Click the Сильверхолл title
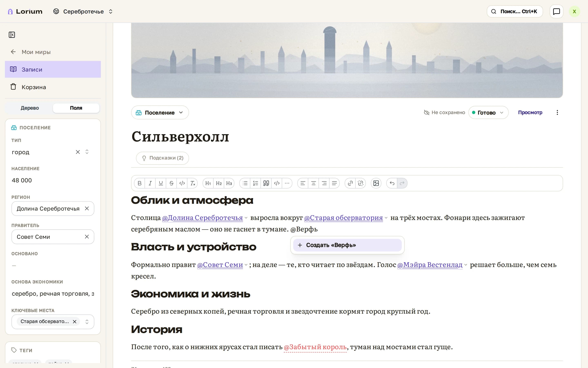Image resolution: width=588 pixels, height=368 pixels. [180, 137]
